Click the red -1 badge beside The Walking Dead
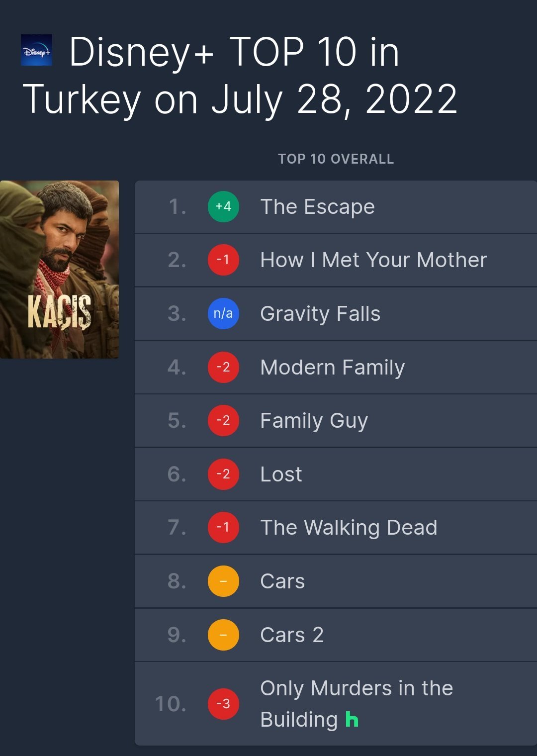The image size is (537, 756). click(223, 528)
